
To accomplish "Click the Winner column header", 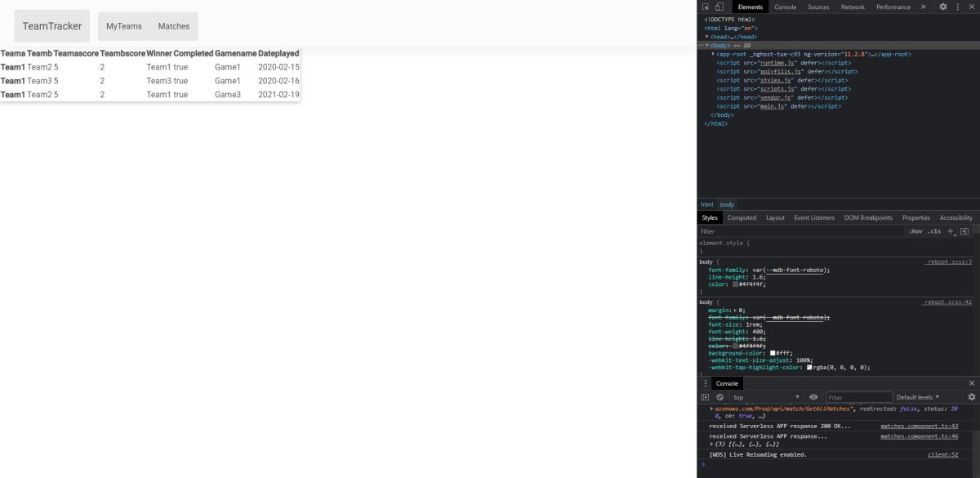I will point(159,53).
